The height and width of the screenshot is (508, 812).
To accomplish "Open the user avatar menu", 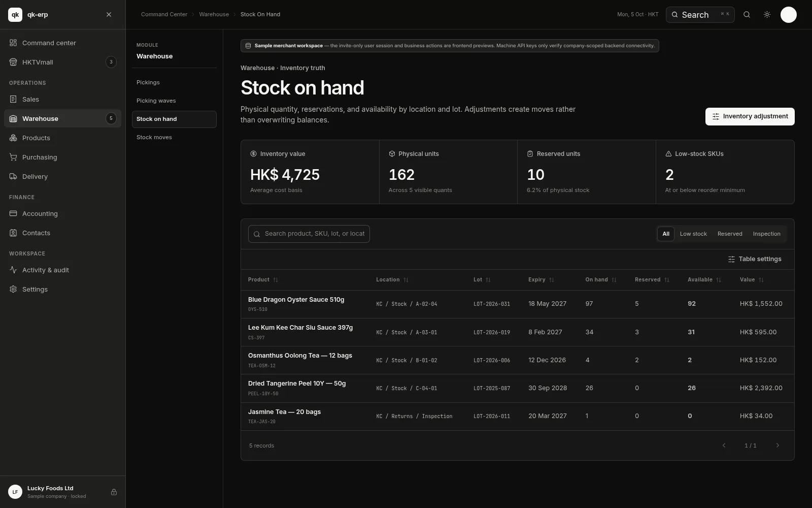I will (x=788, y=15).
